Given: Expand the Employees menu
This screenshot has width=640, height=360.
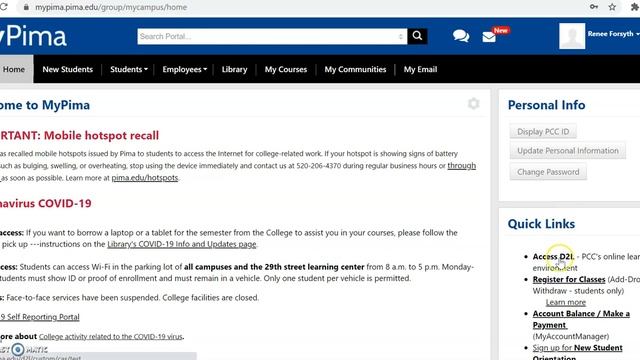Looking at the screenshot, I should (184, 69).
